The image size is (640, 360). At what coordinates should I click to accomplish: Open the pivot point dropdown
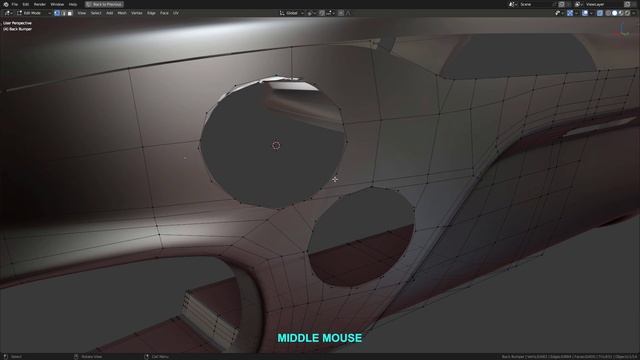pyautogui.click(x=311, y=13)
